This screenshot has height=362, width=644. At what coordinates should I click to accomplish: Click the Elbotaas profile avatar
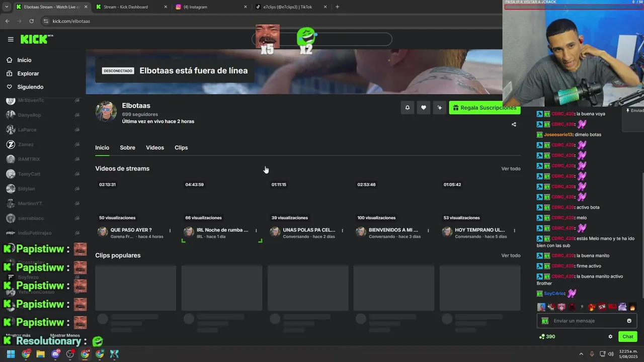click(x=106, y=112)
